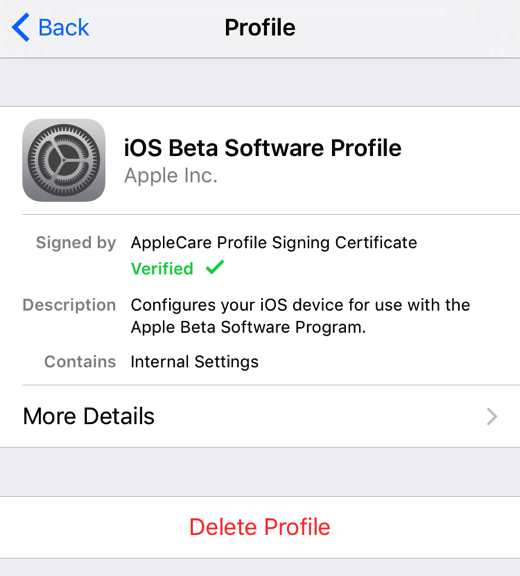Delete the profile with red button

tap(260, 527)
